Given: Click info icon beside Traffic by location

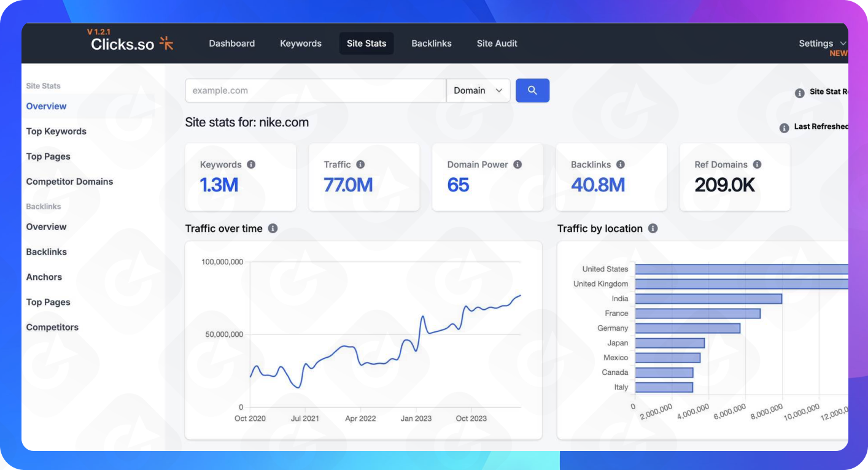Looking at the screenshot, I should [x=653, y=228].
